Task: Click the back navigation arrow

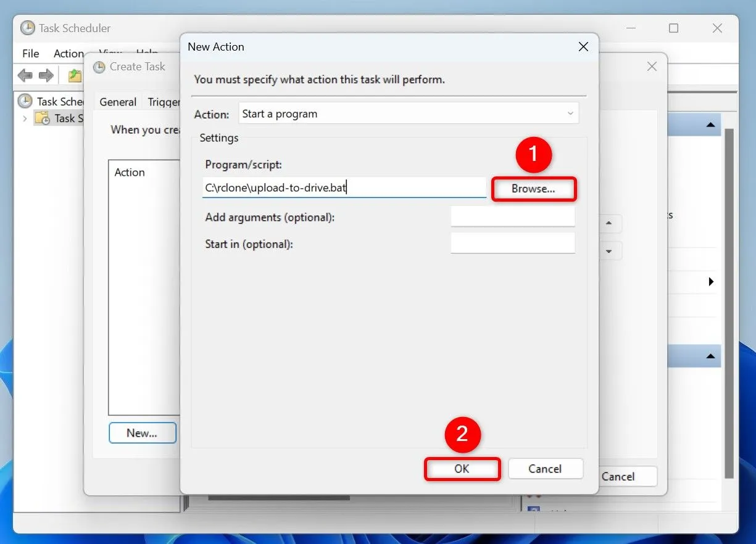Action: (25, 75)
